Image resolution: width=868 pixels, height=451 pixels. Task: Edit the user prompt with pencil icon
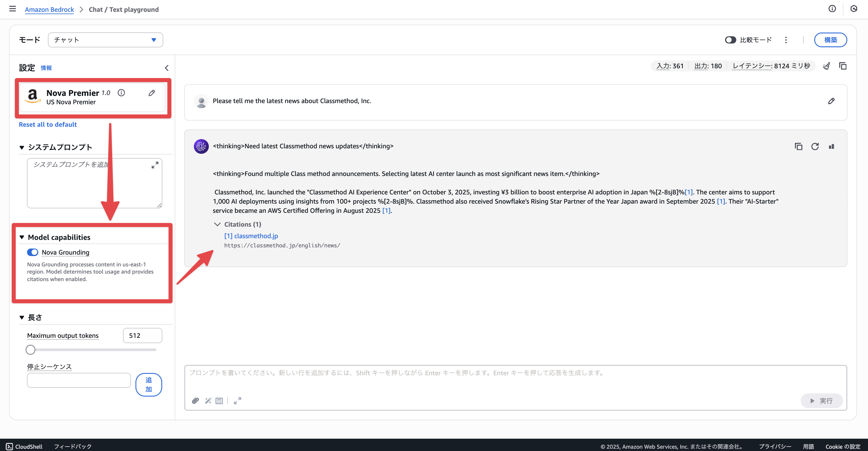point(831,101)
